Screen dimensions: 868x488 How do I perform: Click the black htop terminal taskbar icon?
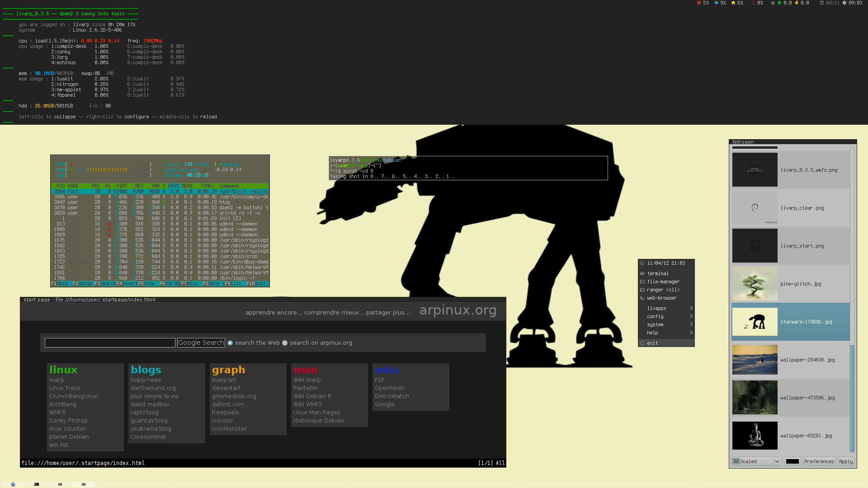37,484
